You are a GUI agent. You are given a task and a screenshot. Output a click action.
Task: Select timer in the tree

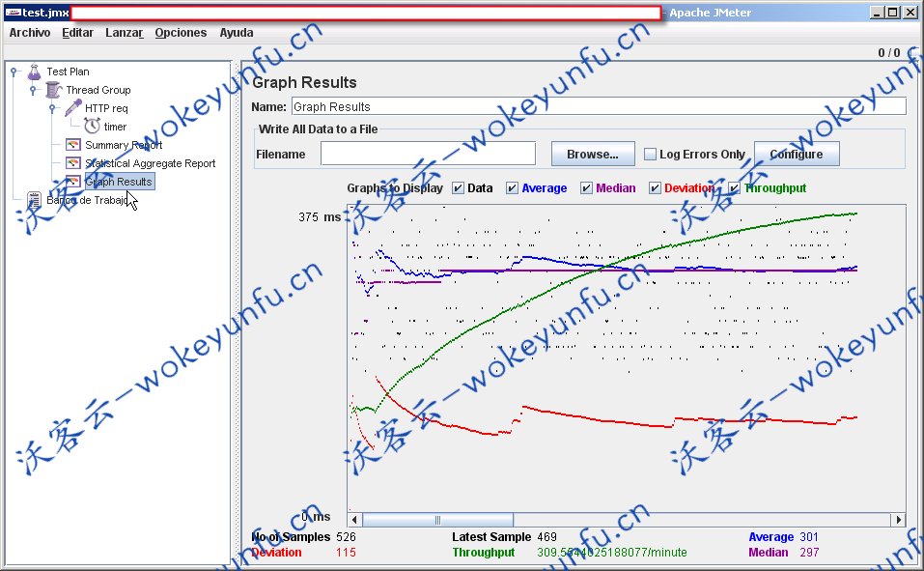click(115, 127)
